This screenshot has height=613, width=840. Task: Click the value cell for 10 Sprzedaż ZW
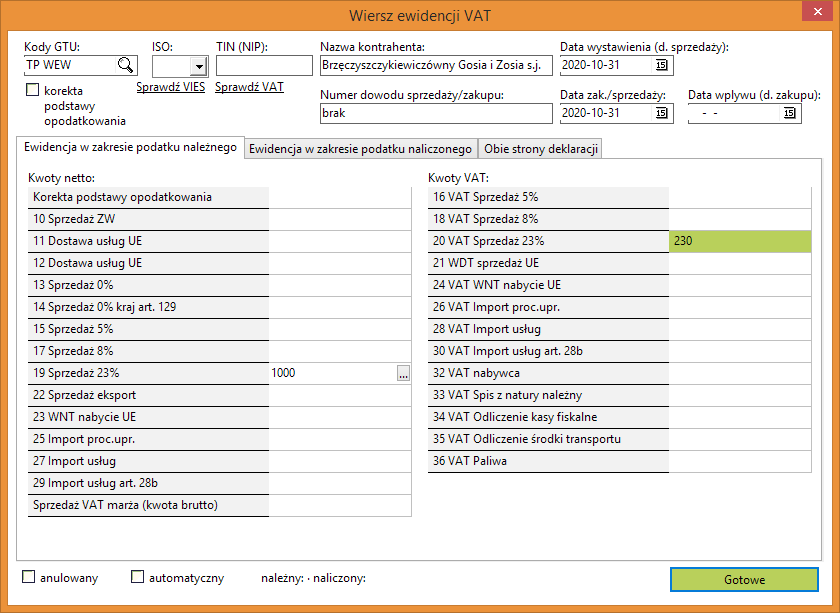coord(340,219)
